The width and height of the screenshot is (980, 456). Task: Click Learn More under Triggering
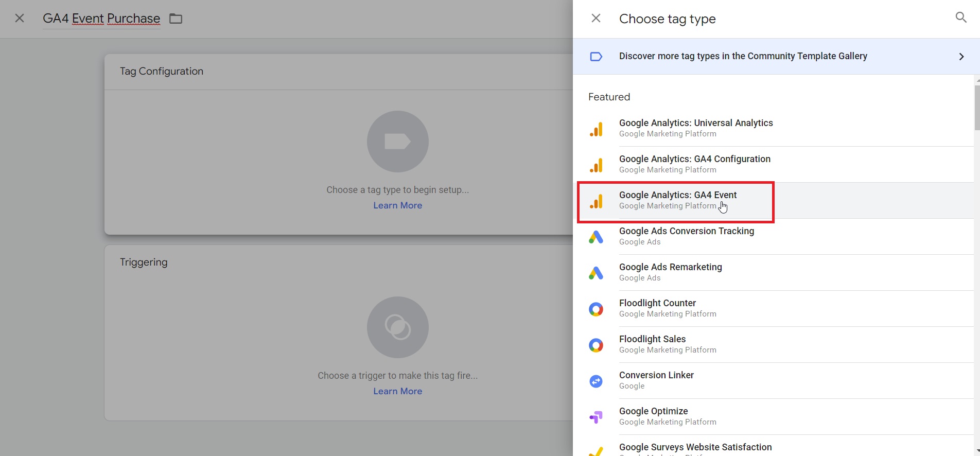[398, 391]
